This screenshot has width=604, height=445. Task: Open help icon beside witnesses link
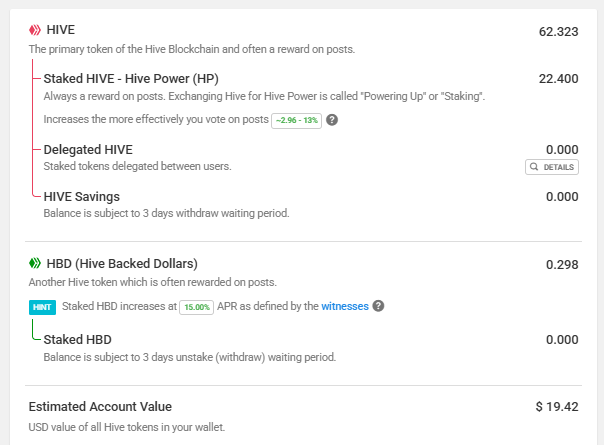(x=378, y=306)
